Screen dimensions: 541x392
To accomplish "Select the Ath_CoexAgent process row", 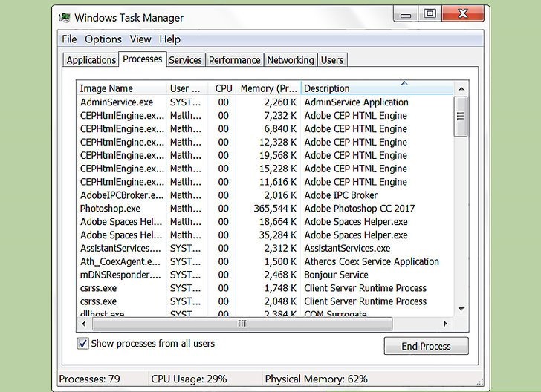I will 265,261.
